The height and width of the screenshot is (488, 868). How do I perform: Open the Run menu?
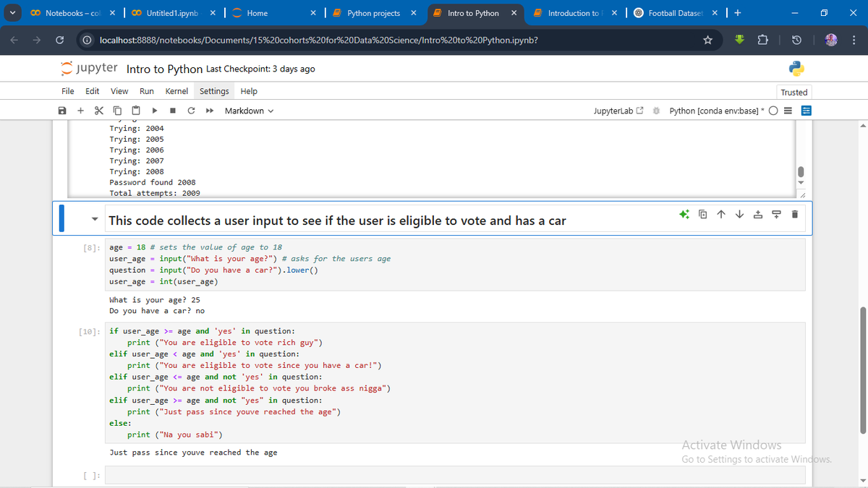click(147, 91)
